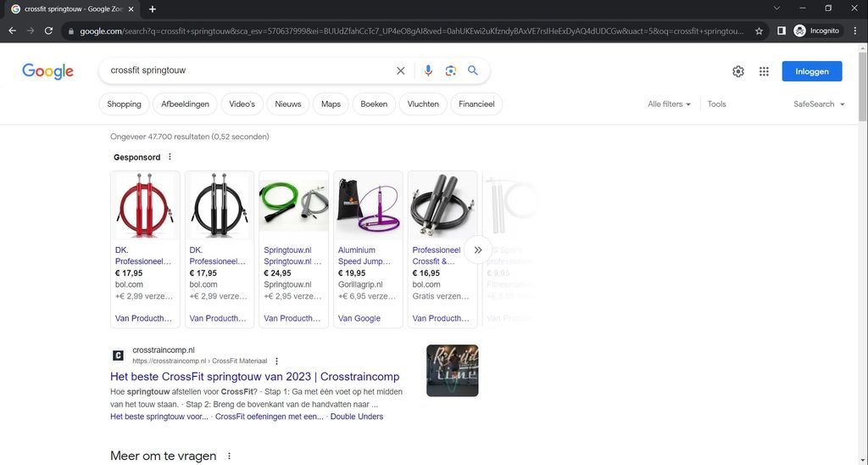Screen dimensions: 868x465
Task: Click the Inloggen button
Action: (x=811, y=71)
